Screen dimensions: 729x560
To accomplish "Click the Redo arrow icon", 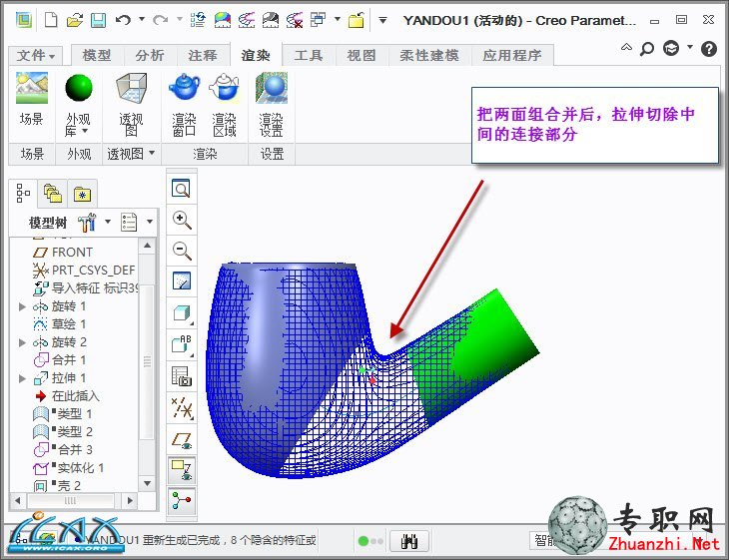I will [x=161, y=20].
